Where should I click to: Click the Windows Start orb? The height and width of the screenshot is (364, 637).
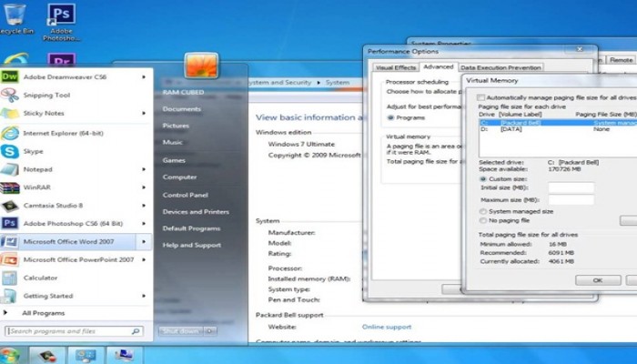click(10, 354)
